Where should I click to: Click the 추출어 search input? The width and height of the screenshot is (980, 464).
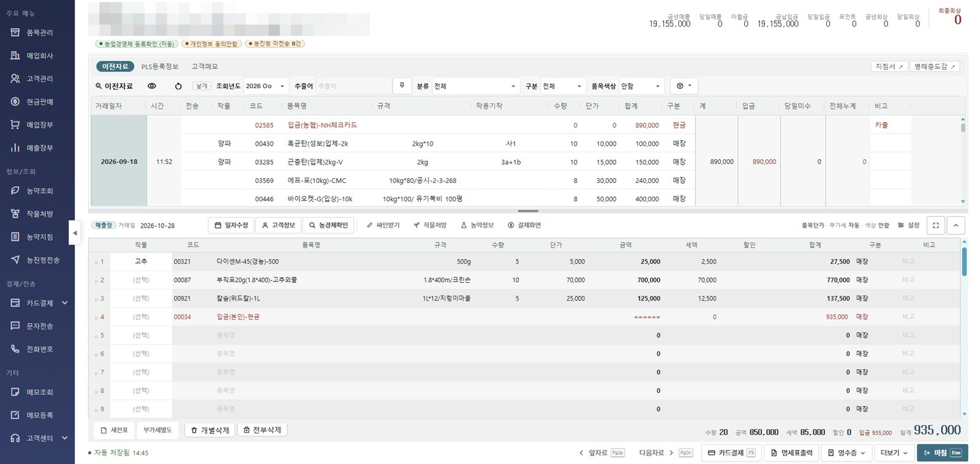click(353, 86)
